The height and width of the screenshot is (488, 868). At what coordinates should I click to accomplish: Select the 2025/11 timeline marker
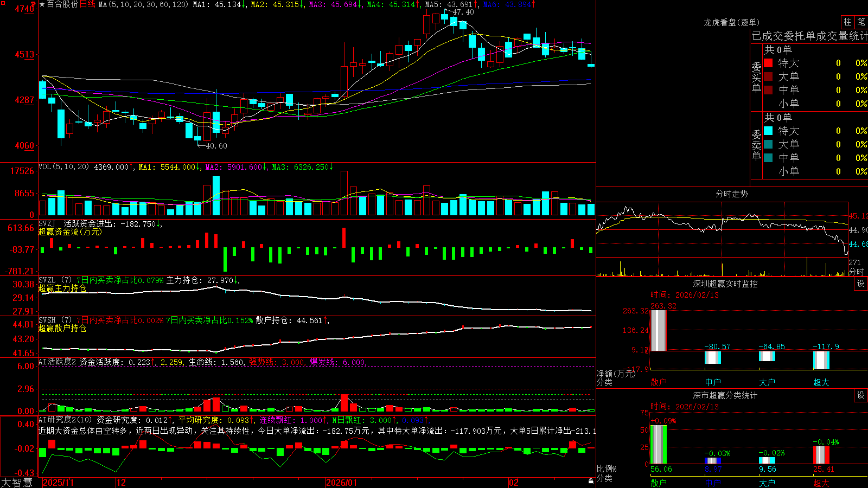58,483
